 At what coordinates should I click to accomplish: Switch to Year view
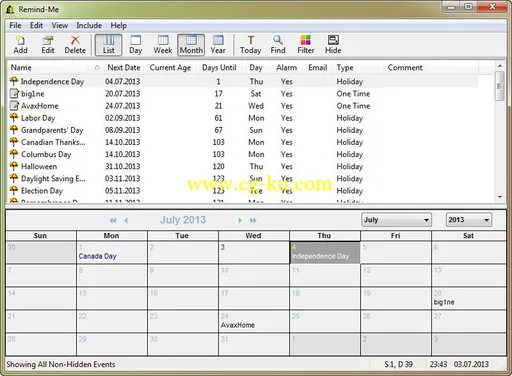point(218,45)
